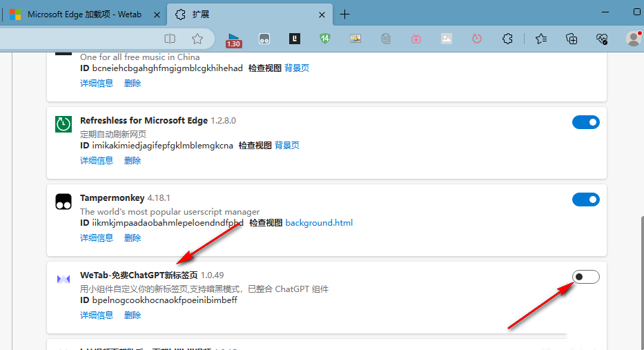The image size is (644, 350).
Task: Click ID bcneiehcbgahghfmgigmblcgkhihehad text
Action: point(162,68)
